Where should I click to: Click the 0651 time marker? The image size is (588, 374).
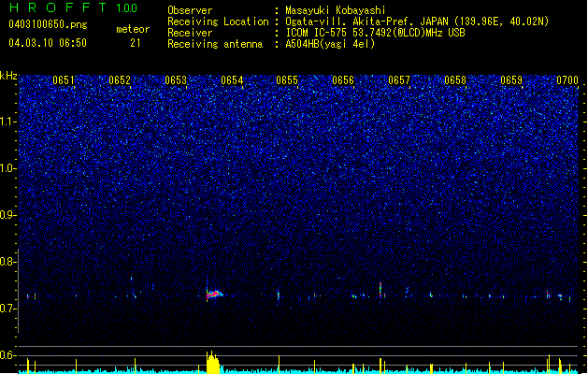pos(64,80)
